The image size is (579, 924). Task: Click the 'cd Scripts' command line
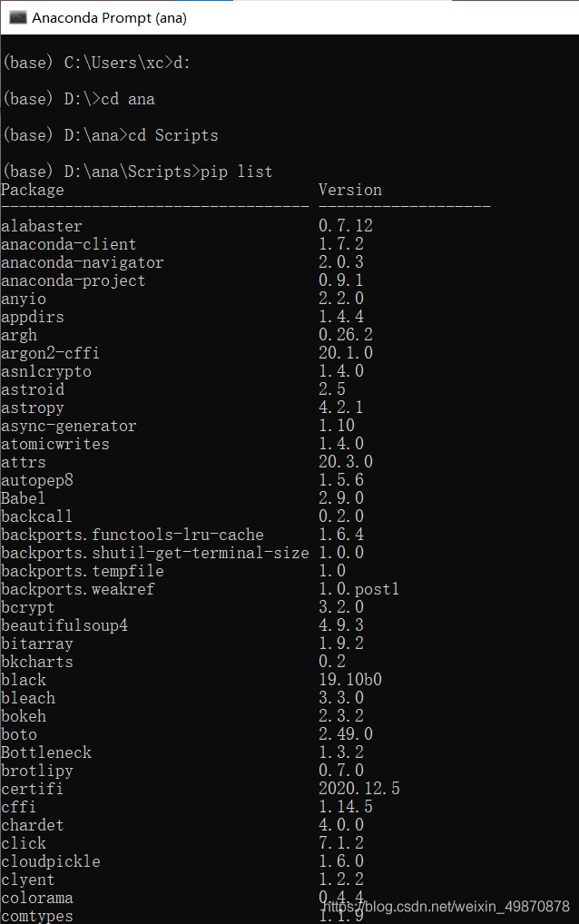pyautogui.click(x=111, y=135)
